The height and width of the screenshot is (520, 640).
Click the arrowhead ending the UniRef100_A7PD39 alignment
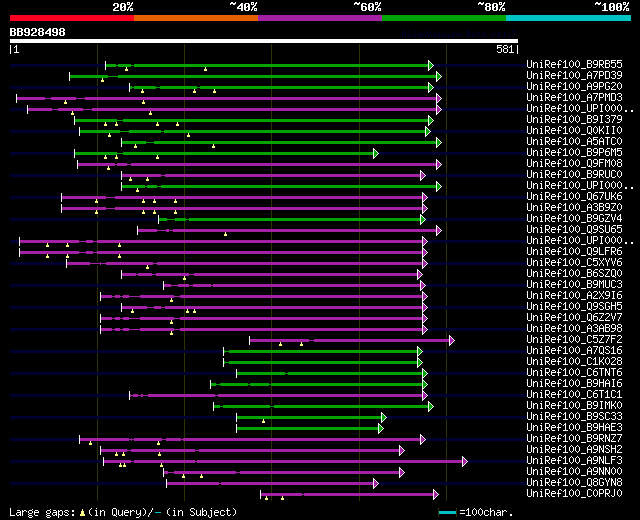438,76
